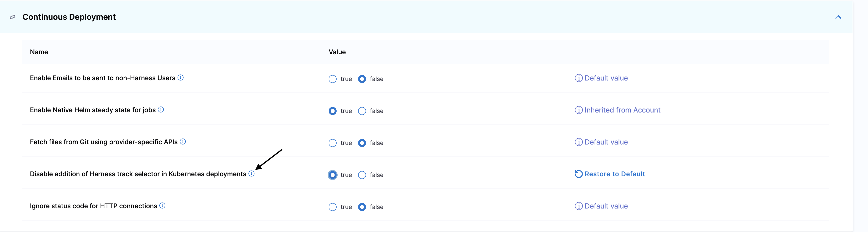Click Restore to Default link
The image size is (868, 232).
point(615,174)
